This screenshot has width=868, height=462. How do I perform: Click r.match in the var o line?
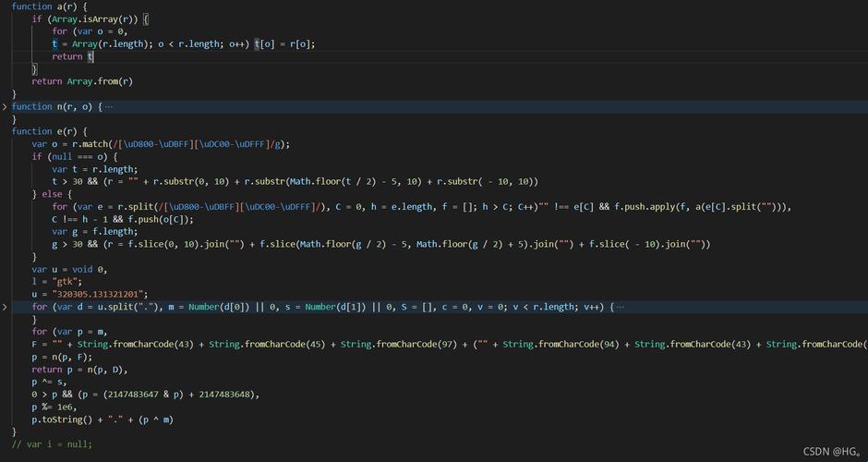pyautogui.click(x=90, y=144)
